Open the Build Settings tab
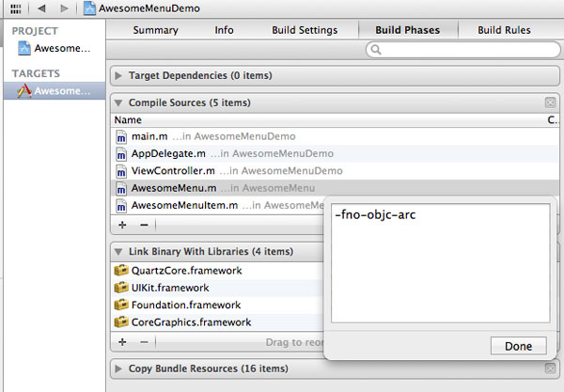Image resolution: width=564 pixels, height=392 pixels. coord(305,30)
